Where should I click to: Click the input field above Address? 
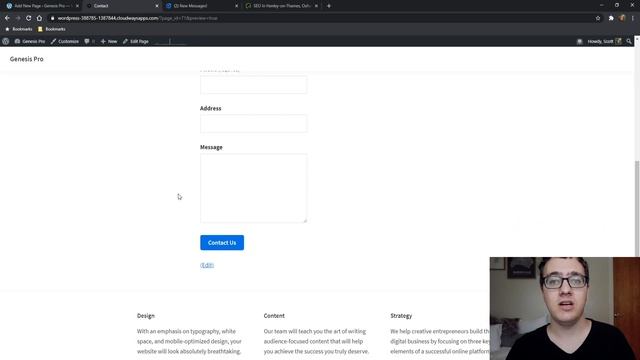click(253, 84)
